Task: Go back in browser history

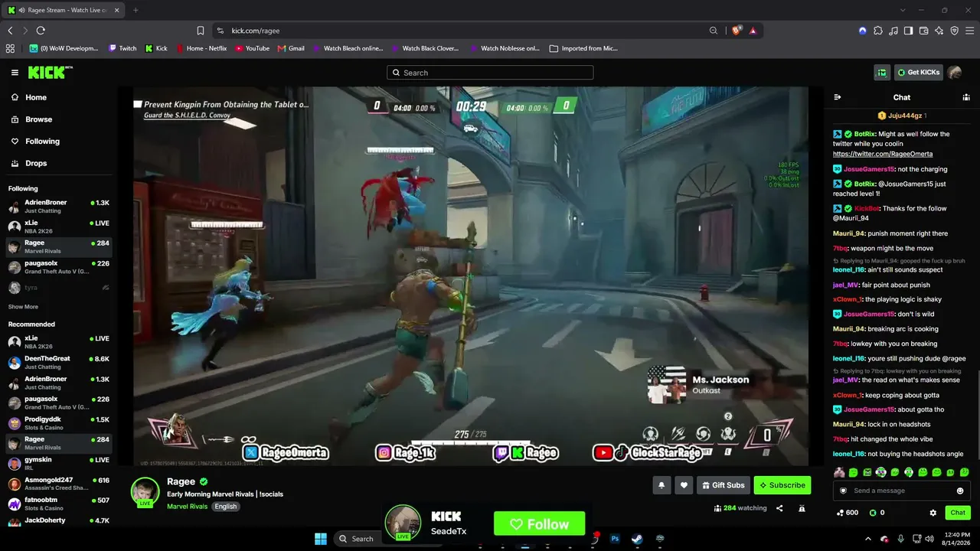Action: pos(10,31)
